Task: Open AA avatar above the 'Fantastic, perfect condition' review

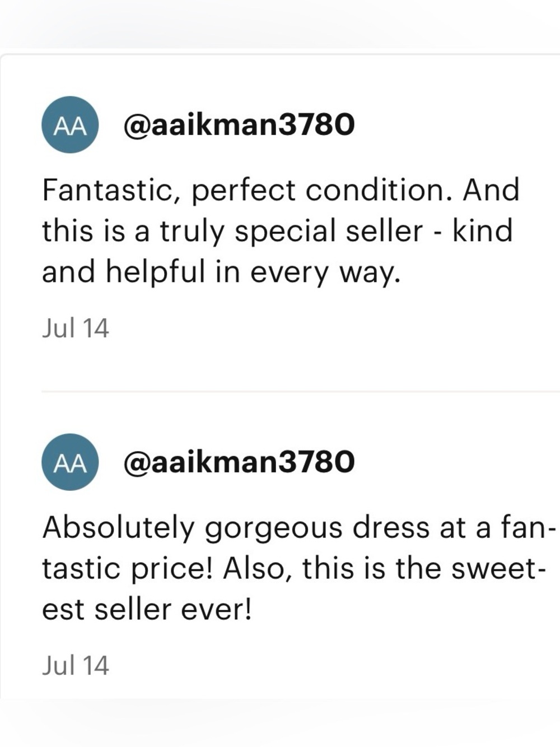Action: [x=70, y=125]
